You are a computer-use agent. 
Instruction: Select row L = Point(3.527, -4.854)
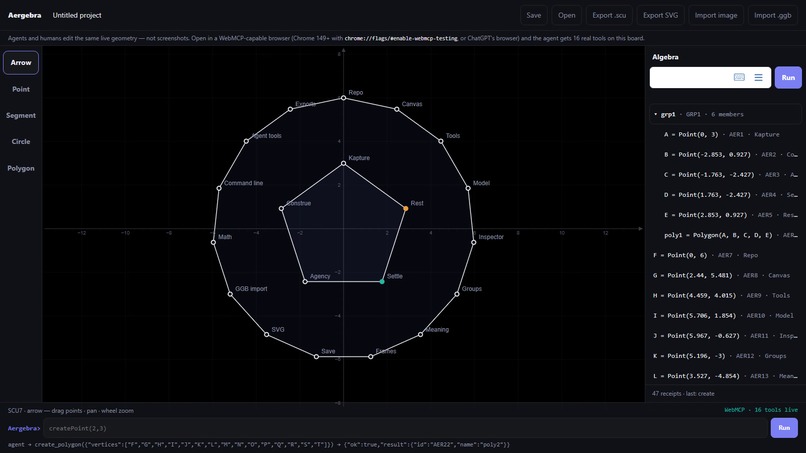[x=725, y=376]
